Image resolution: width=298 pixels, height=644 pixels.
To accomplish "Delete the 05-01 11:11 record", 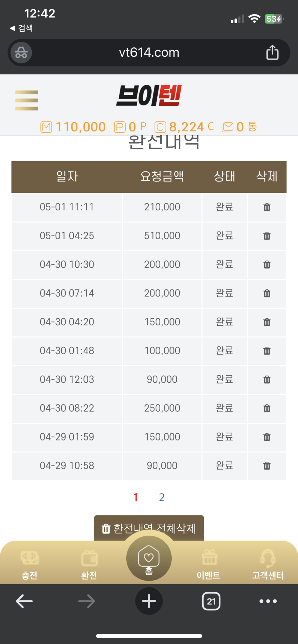I will [267, 207].
